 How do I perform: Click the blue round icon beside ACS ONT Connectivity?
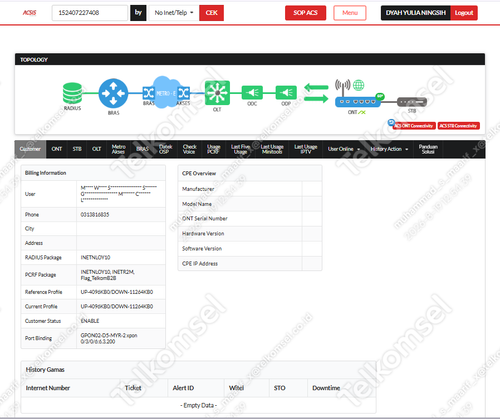pos(391,123)
